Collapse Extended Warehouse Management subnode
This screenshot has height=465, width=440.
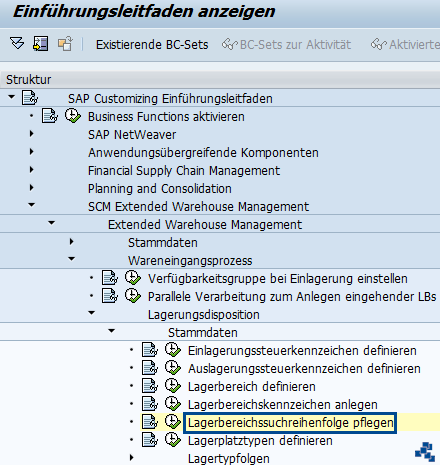click(51, 223)
